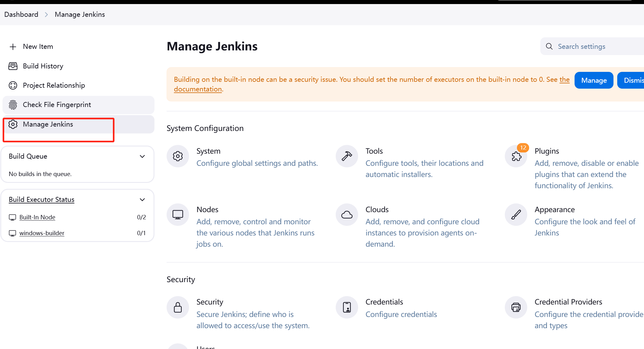The height and width of the screenshot is (349, 644).
Task: Click the breadcrumb separator chevron
Action: (x=46, y=15)
